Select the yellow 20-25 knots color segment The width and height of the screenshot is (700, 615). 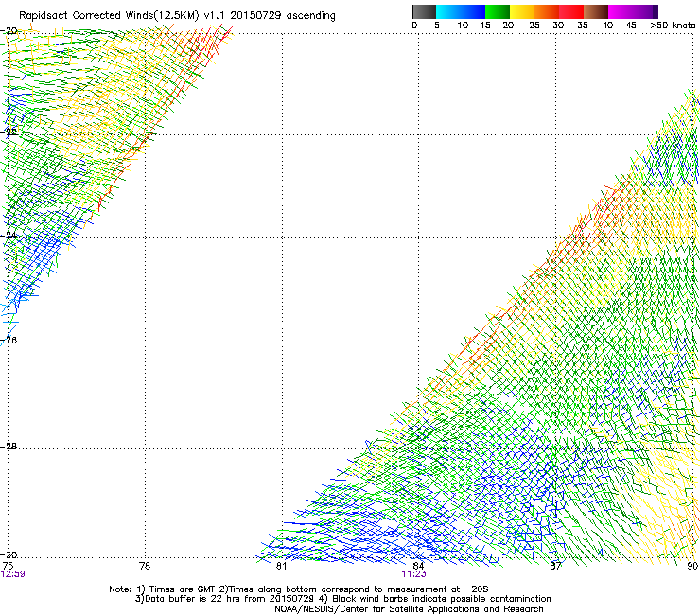[x=522, y=11]
